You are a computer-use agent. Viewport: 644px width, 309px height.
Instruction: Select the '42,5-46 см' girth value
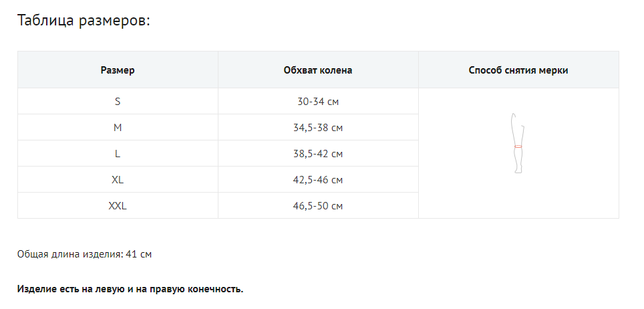[318, 180]
